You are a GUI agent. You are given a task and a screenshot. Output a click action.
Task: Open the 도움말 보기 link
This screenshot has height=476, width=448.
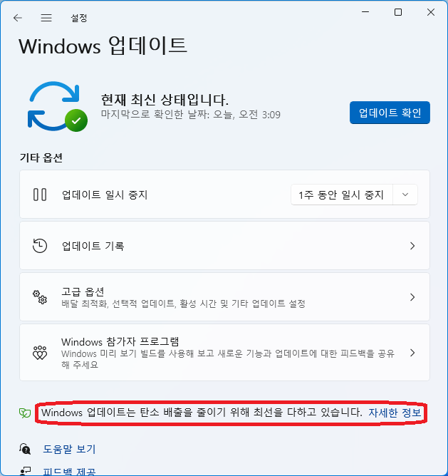pos(69,449)
